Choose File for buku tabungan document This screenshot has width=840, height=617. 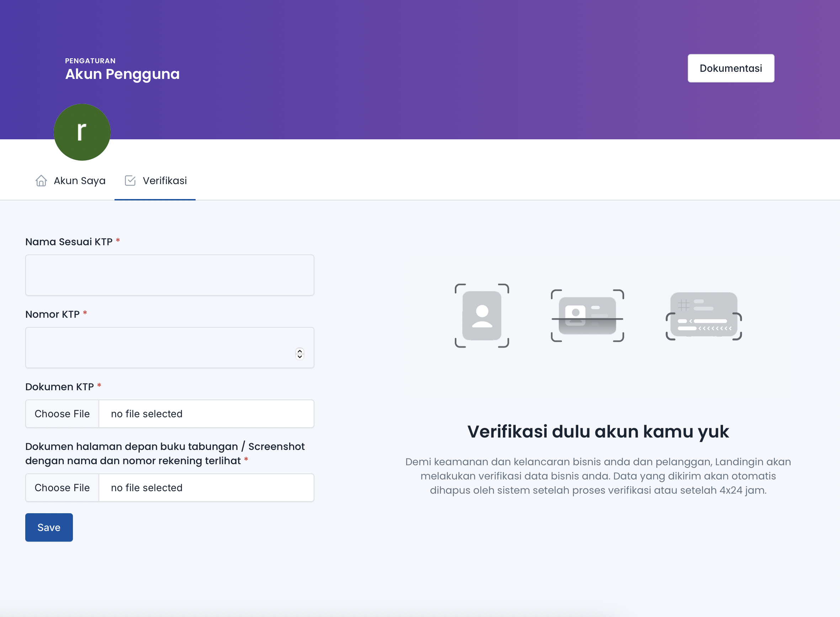[62, 488]
